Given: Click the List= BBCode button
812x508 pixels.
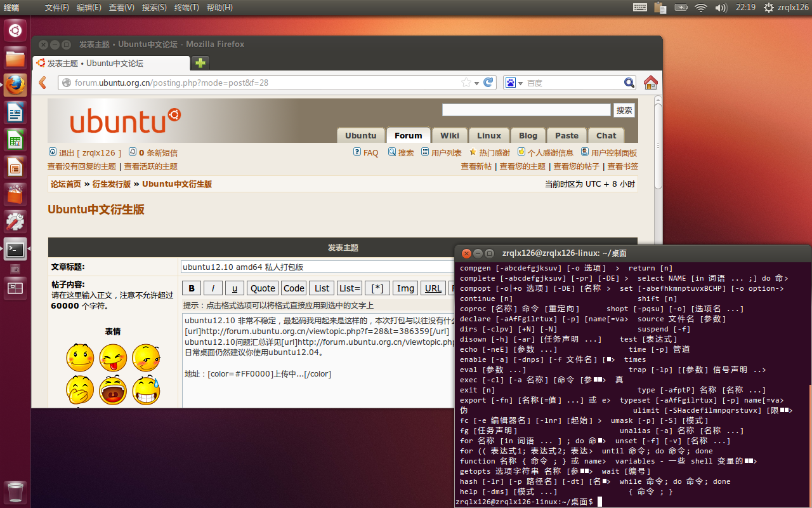Looking at the screenshot, I should [349, 288].
